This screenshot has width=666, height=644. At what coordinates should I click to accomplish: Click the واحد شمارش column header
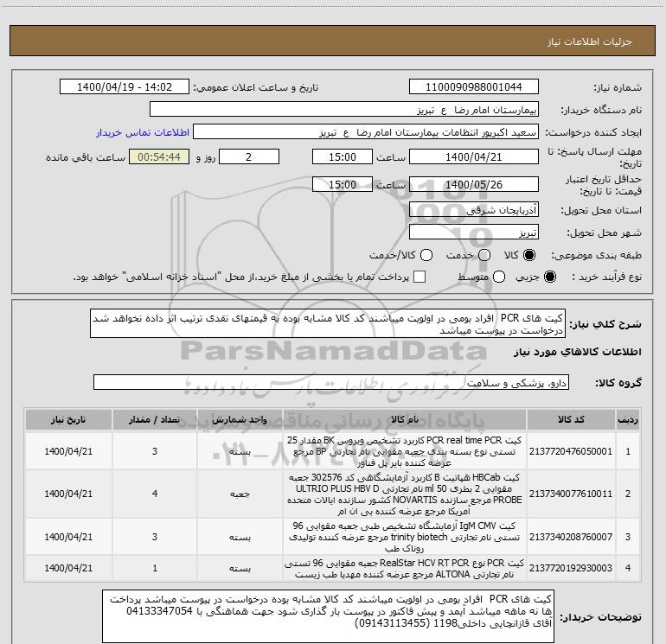point(240,420)
